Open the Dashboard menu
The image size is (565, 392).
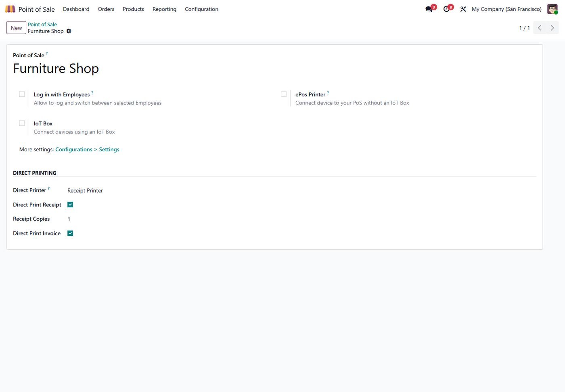(x=76, y=9)
